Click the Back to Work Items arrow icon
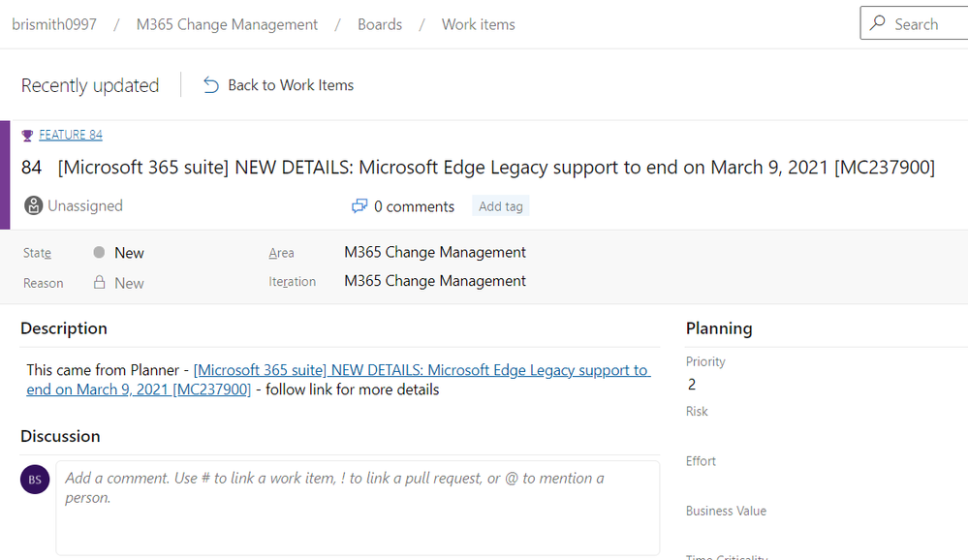Image resolution: width=968 pixels, height=560 pixels. pyautogui.click(x=211, y=85)
